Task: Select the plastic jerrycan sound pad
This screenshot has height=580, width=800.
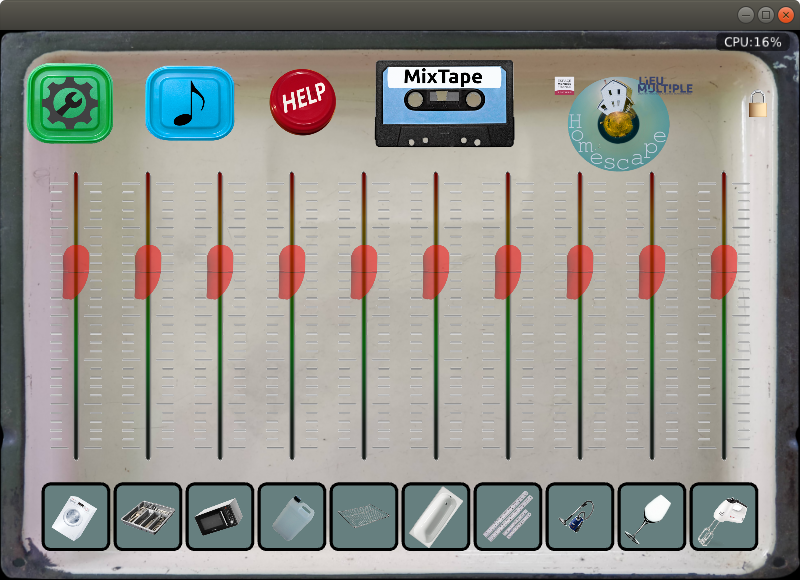Action: [x=291, y=516]
